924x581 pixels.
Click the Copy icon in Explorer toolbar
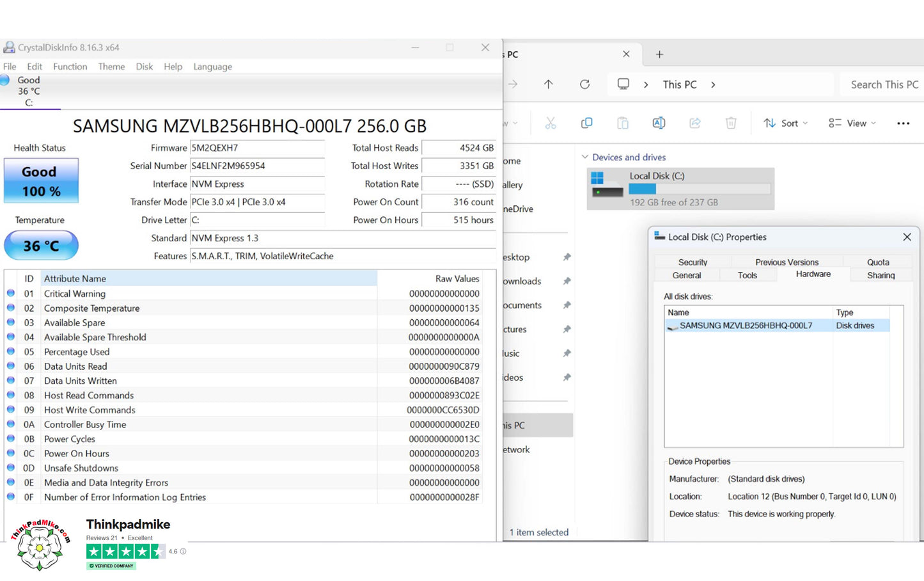pos(586,123)
